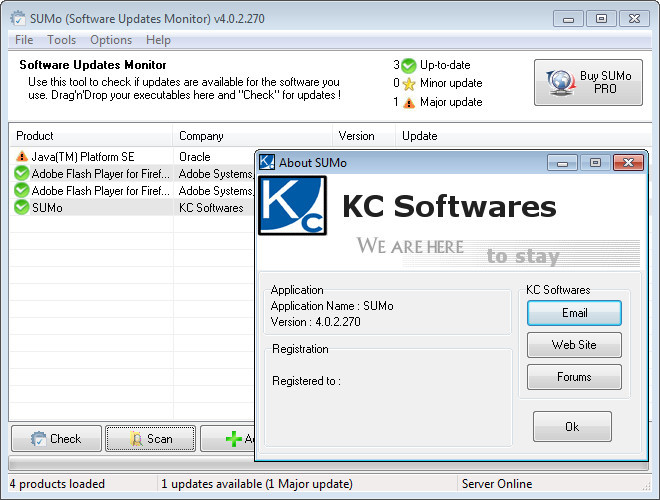Click 'Version : 4.0.2.270' text in About dialog
The height and width of the screenshot is (500, 660).
point(316,322)
